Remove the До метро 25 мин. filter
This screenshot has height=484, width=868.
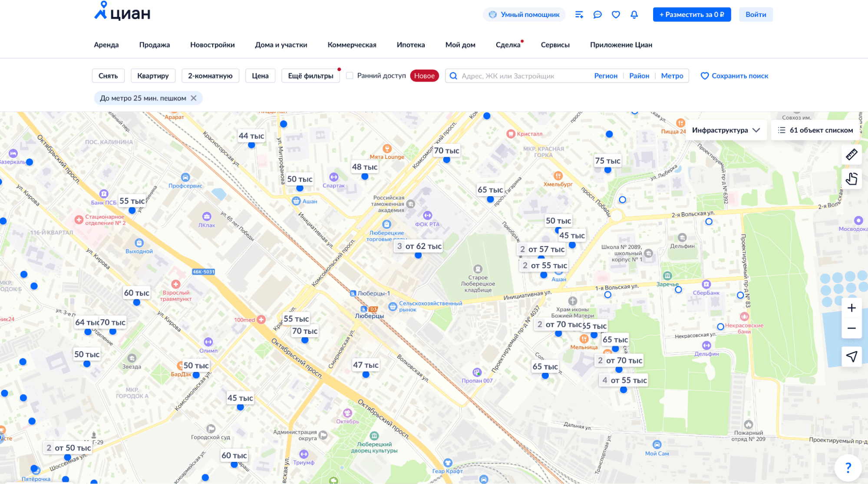pos(194,98)
